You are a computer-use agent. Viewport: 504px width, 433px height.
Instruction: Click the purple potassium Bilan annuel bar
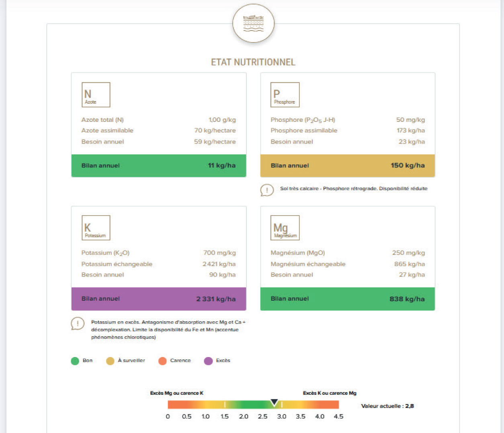pyautogui.click(x=158, y=299)
